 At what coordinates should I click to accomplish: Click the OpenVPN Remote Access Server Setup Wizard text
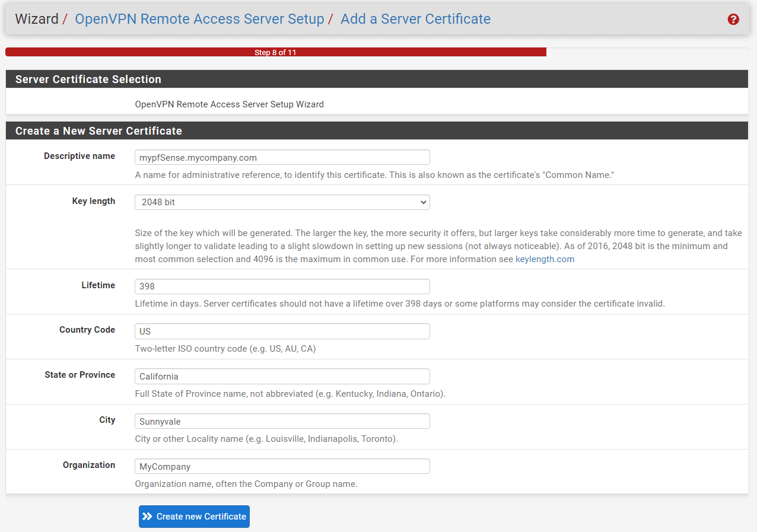click(230, 104)
